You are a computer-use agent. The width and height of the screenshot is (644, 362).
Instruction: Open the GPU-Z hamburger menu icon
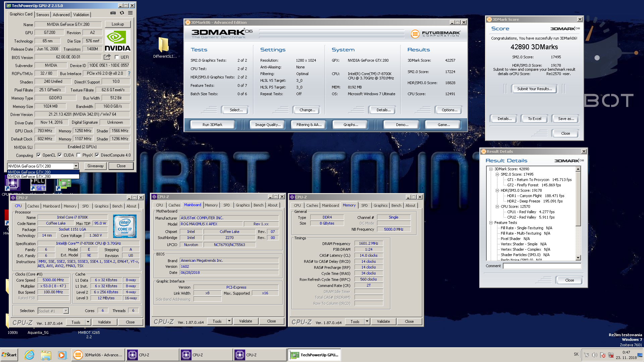click(130, 13)
